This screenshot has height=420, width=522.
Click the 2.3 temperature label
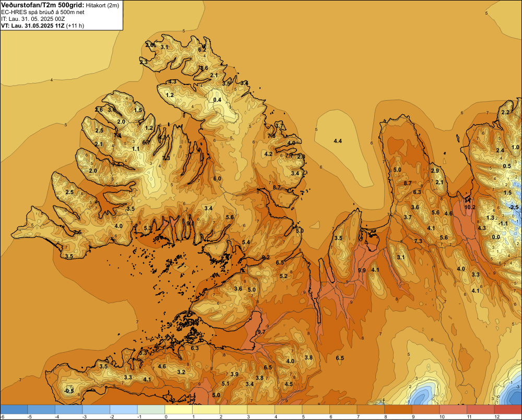(x=144, y=62)
